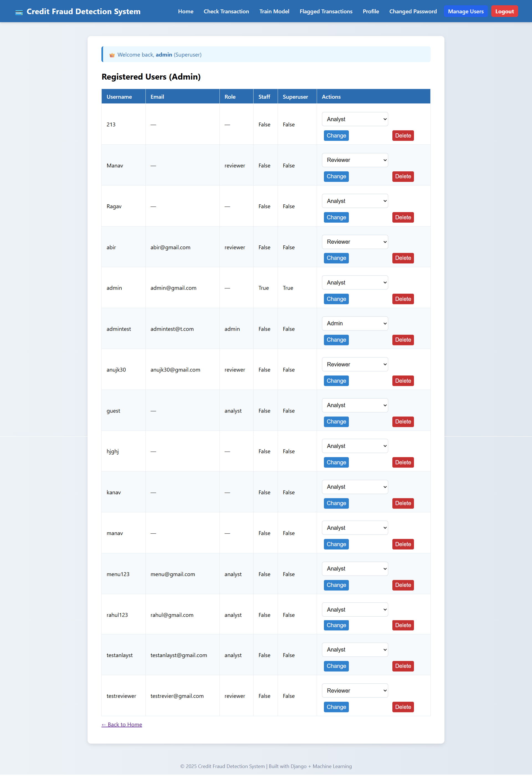Open Admin dropdown for admintest
532x776 pixels.
354,323
